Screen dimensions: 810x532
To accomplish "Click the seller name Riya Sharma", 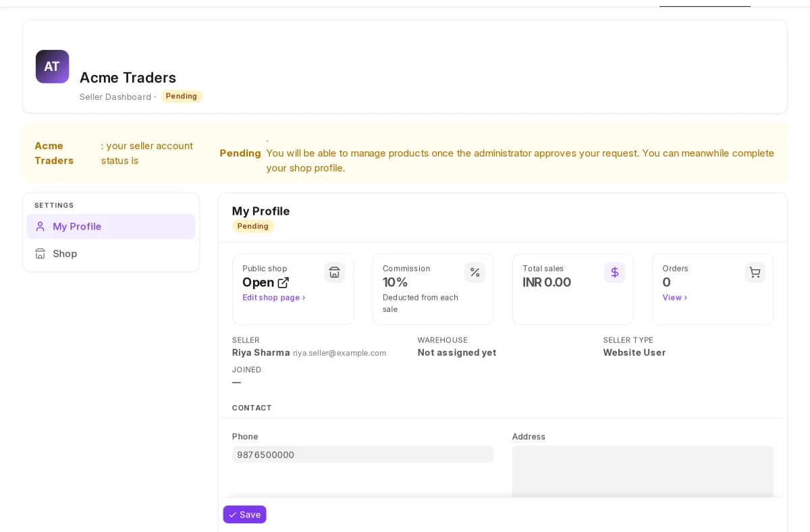I will tap(261, 352).
